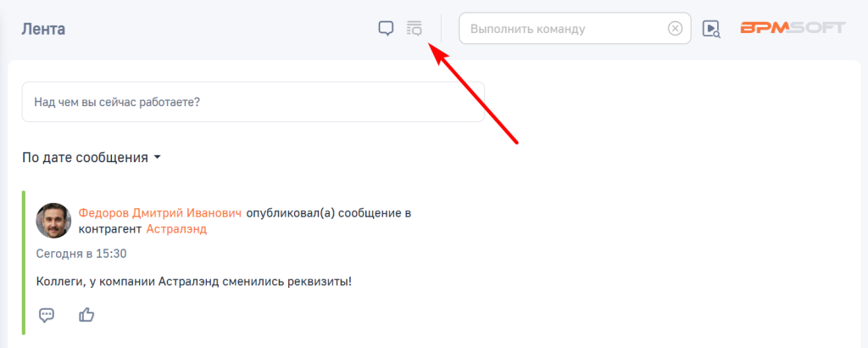Open the process run search icon

point(711,29)
